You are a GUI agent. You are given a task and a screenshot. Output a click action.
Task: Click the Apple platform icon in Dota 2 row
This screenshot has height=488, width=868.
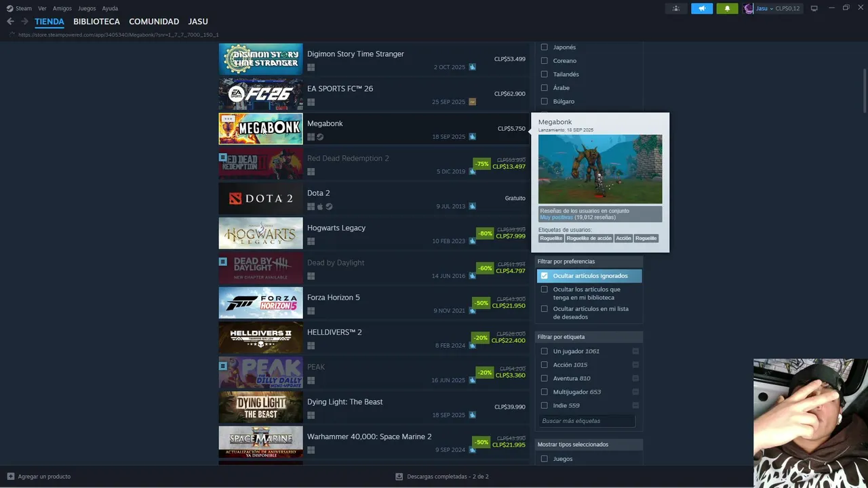click(320, 207)
